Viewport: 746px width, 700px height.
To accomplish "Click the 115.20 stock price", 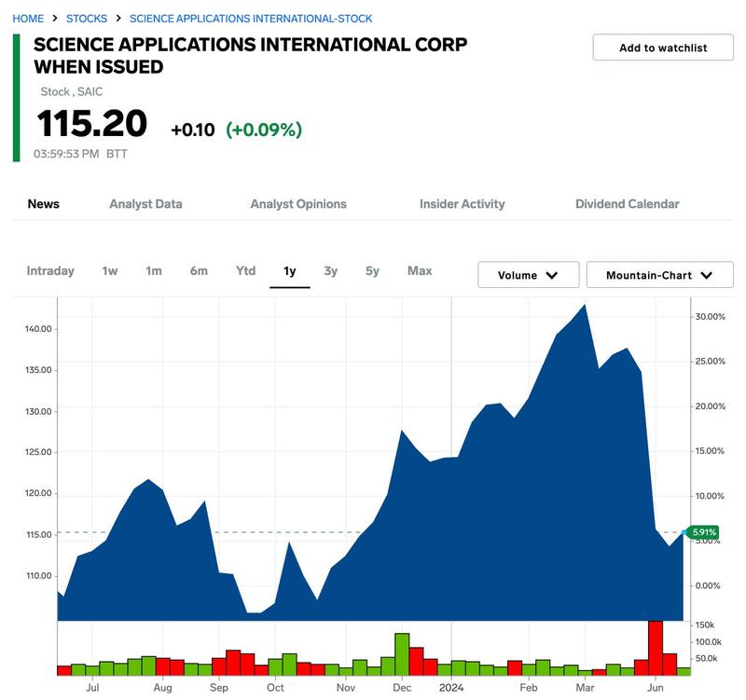I will (91, 123).
